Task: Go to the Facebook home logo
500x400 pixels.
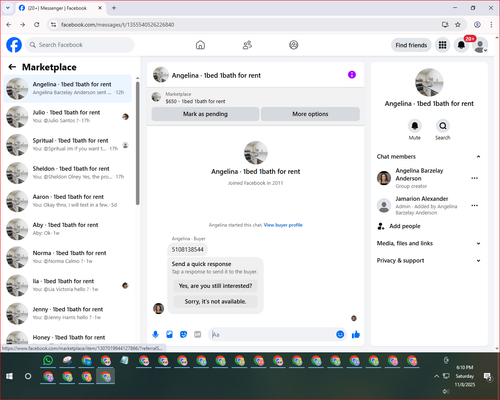Action: 14,45
